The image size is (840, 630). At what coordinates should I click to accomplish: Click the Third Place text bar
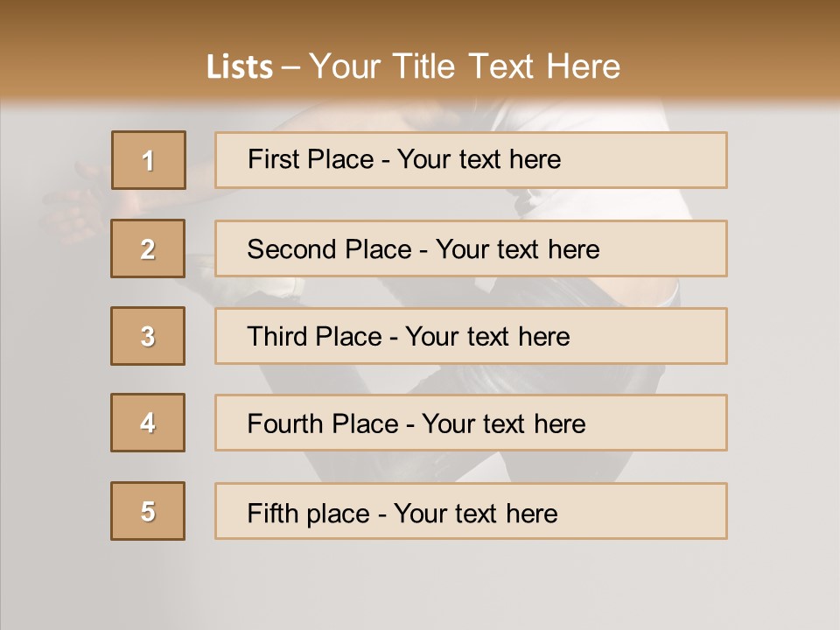[x=471, y=336]
